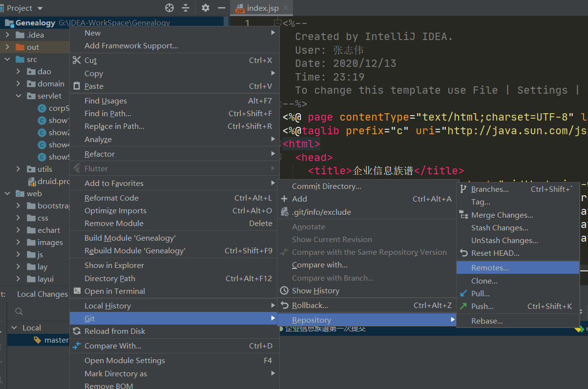This screenshot has height=389, width=588.
Task: Expand the out folder
Action: tap(7, 47)
